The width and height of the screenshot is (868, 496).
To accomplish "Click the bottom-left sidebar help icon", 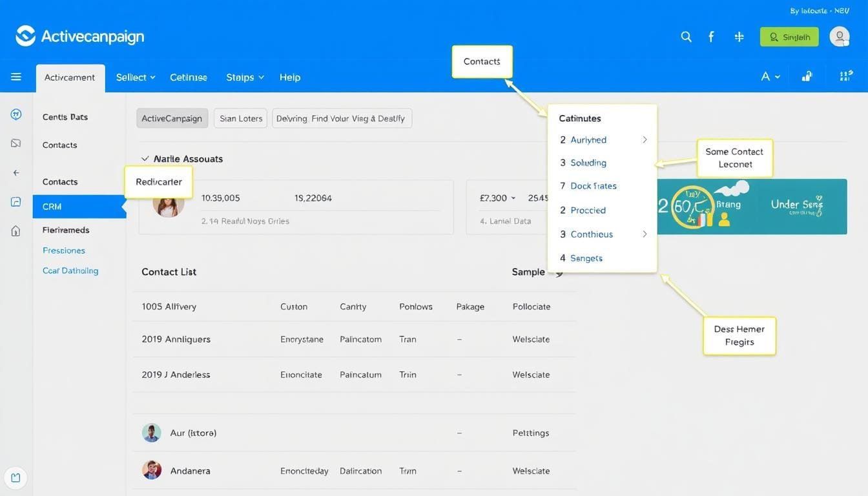I will pos(16,478).
